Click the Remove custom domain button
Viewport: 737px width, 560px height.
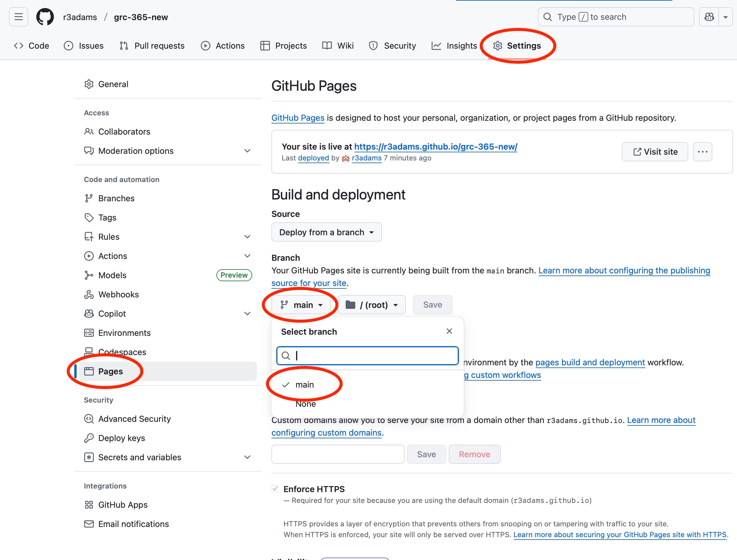click(475, 454)
